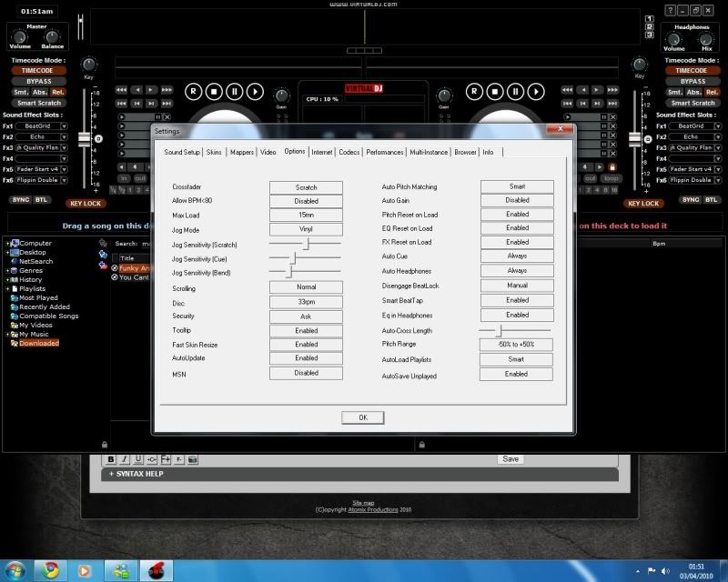Click the Crossfader Scratch setting button

[306, 187]
